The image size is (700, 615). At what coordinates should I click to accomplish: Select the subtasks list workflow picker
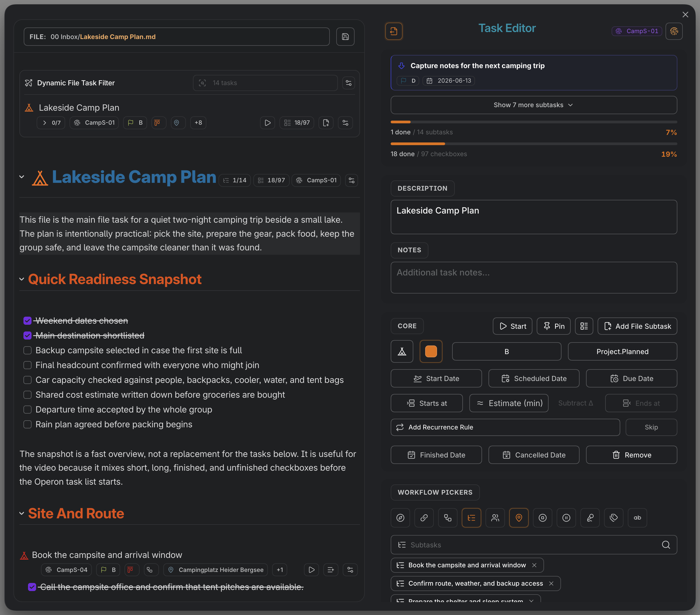coord(471,518)
